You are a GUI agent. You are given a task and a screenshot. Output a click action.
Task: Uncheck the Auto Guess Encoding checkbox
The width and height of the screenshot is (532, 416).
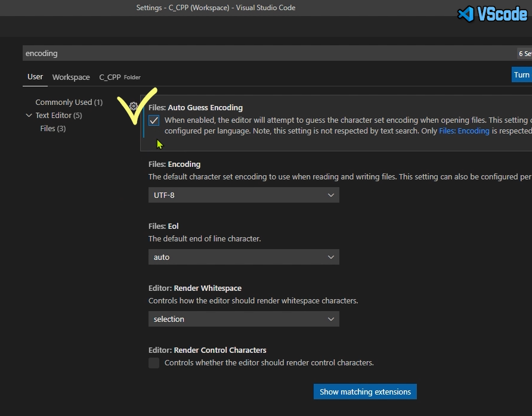(154, 120)
